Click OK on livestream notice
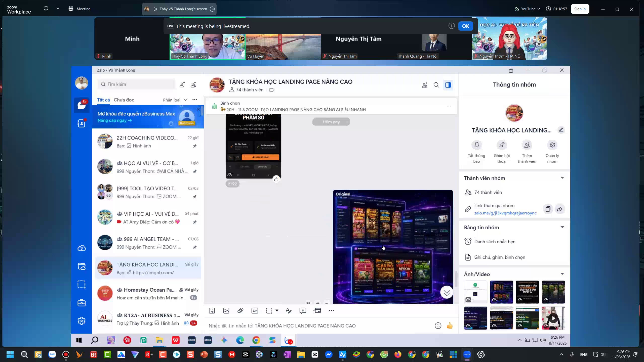 466,26
